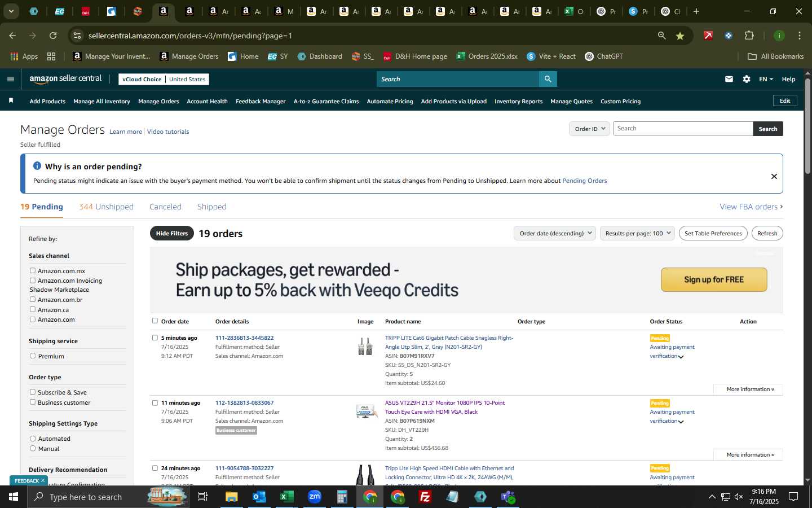Check the Amazon.ca filter
Image resolution: width=812 pixels, height=508 pixels.
33,309
